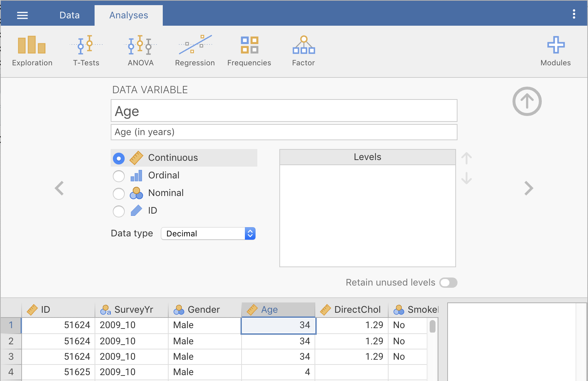Image resolution: width=588 pixels, height=381 pixels.
Task: Go to previous variable with left chevron
Action: pyautogui.click(x=59, y=188)
